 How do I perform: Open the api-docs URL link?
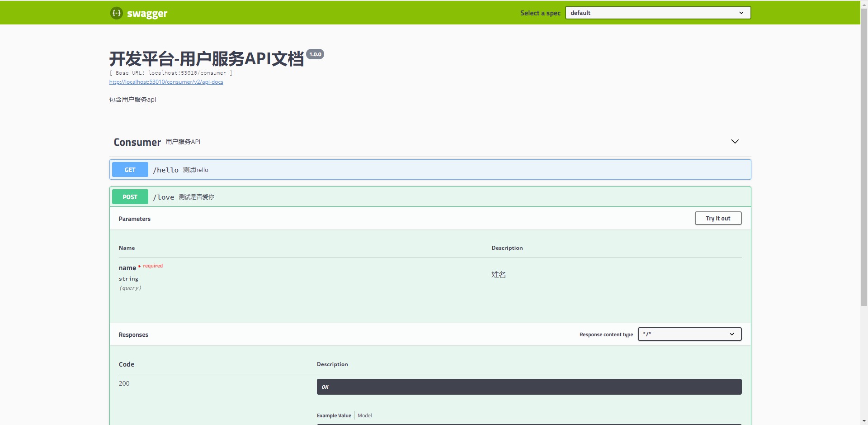(166, 82)
